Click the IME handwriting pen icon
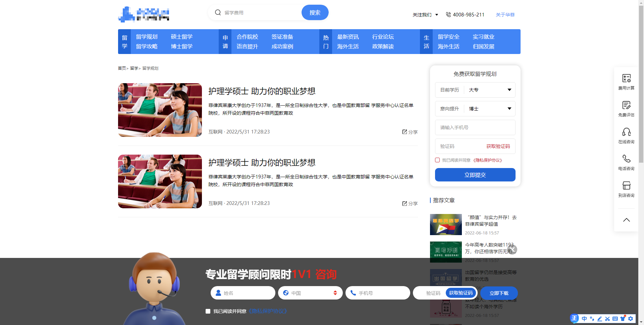 tap(600, 319)
